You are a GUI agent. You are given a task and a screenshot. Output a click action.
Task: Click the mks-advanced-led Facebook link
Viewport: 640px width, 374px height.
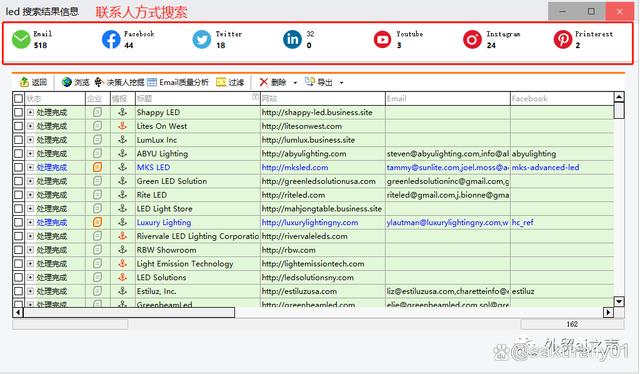(x=545, y=167)
